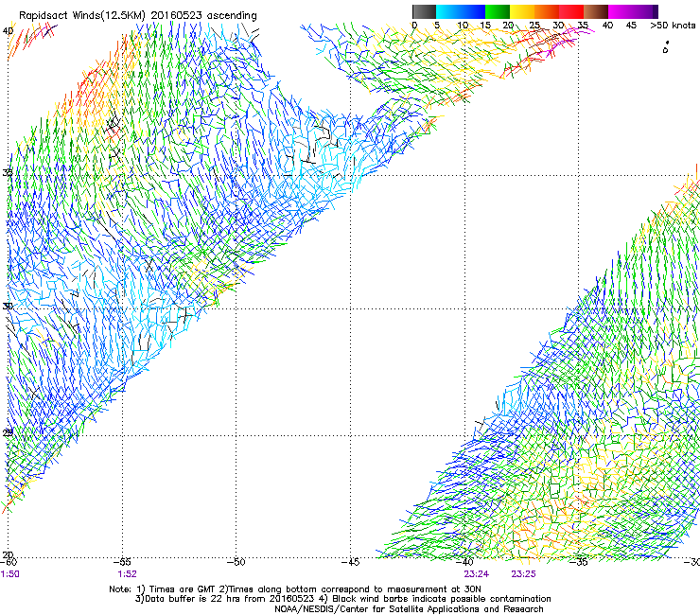The image size is (700, 615).
Task: Click the latitude label 20
Action: pyautogui.click(x=8, y=554)
